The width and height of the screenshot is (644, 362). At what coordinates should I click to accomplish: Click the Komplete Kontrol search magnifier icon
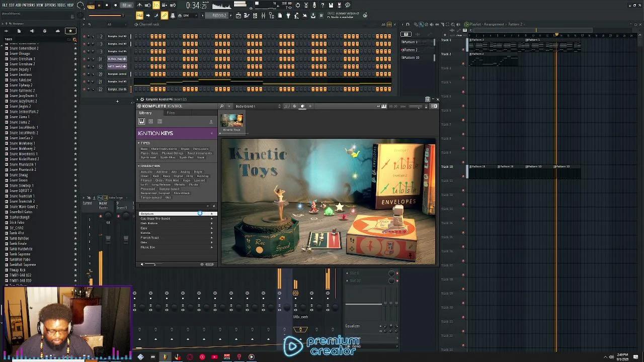221,106
